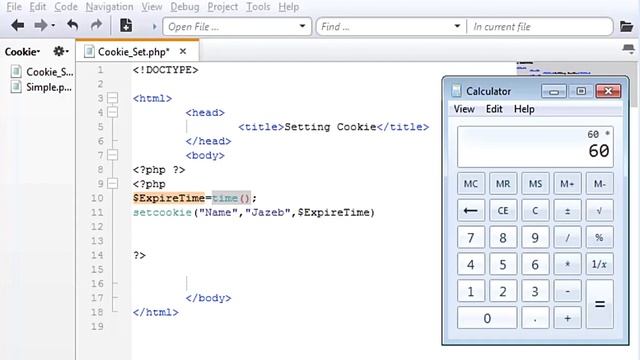Click MC memory clear button

471,184
